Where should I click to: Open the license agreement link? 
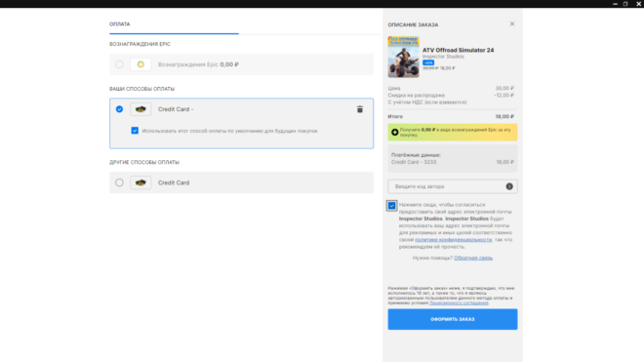click(x=459, y=302)
